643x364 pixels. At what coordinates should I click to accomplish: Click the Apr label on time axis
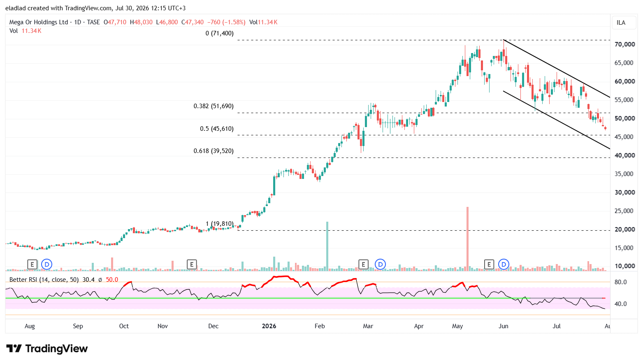419,326
